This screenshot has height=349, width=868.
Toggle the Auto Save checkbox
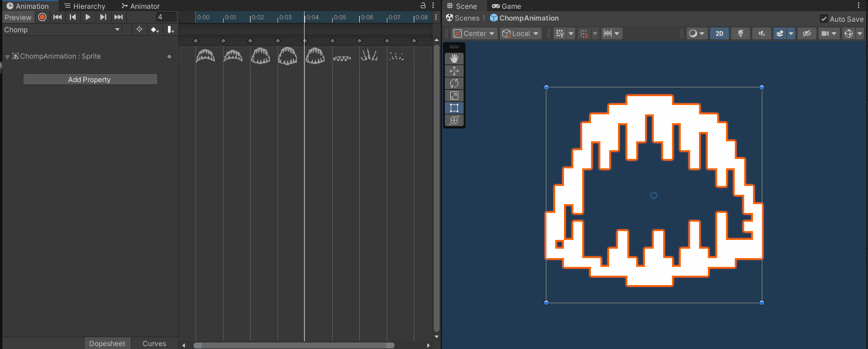click(x=824, y=19)
